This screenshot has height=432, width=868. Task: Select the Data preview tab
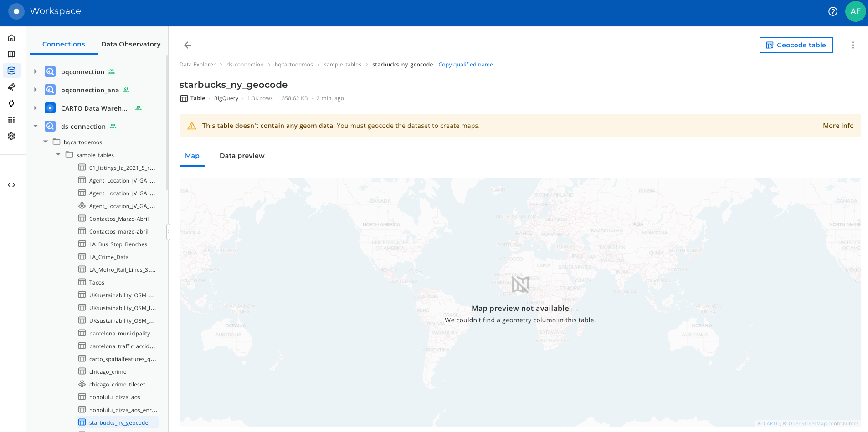click(242, 156)
